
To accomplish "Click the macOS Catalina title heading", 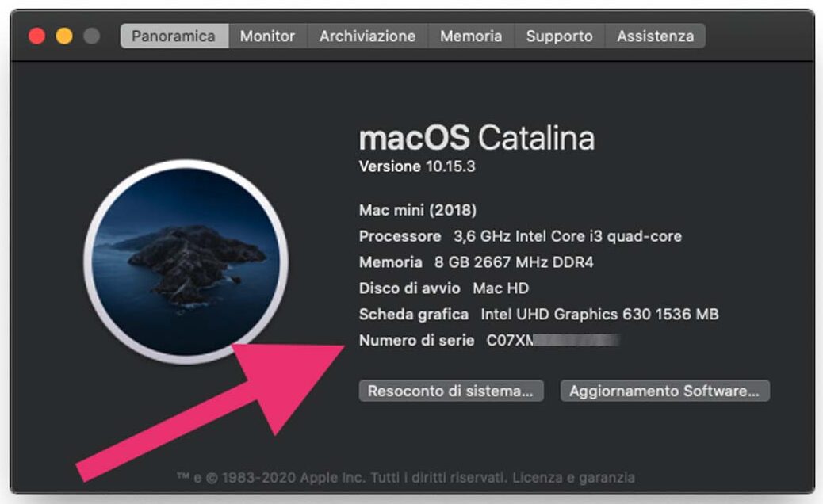I will click(x=477, y=139).
